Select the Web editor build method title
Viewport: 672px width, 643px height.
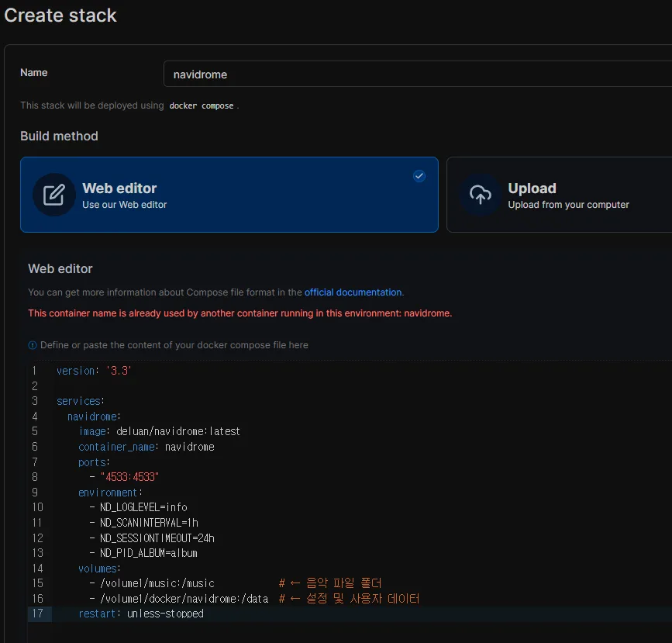pyautogui.click(x=119, y=188)
